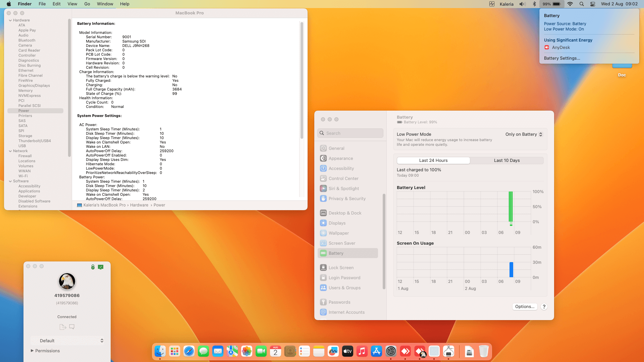
Task: Collapse the Hardware tree section
Action: (x=10, y=20)
